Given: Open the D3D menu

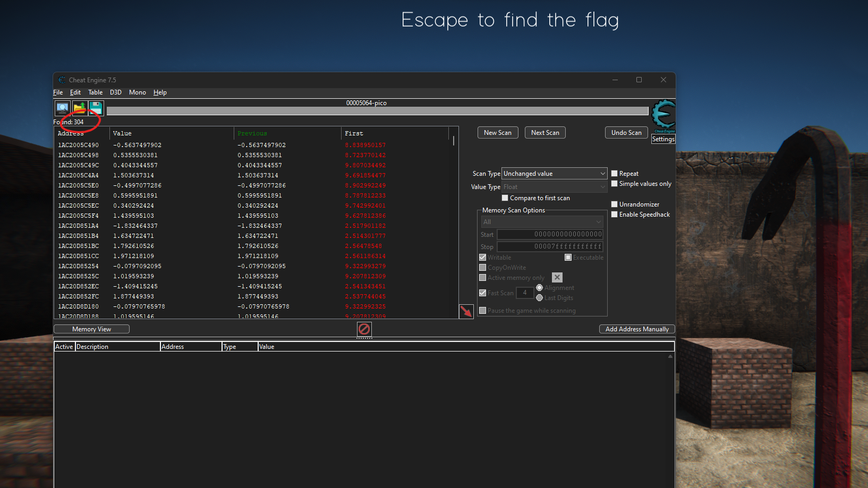Looking at the screenshot, I should click(116, 92).
